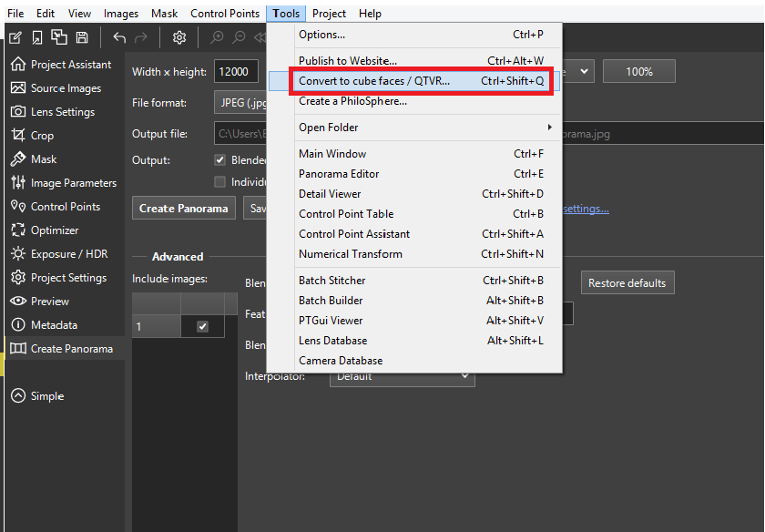Screen dimensions: 765x532
Task: Expand the Interpolator dropdown
Action: tap(402, 376)
